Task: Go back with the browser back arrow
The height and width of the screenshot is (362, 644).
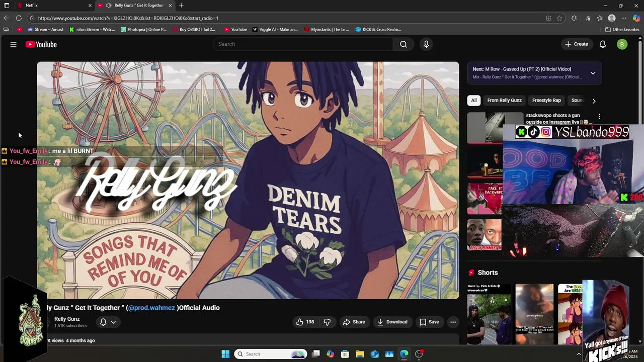Action: point(6,18)
